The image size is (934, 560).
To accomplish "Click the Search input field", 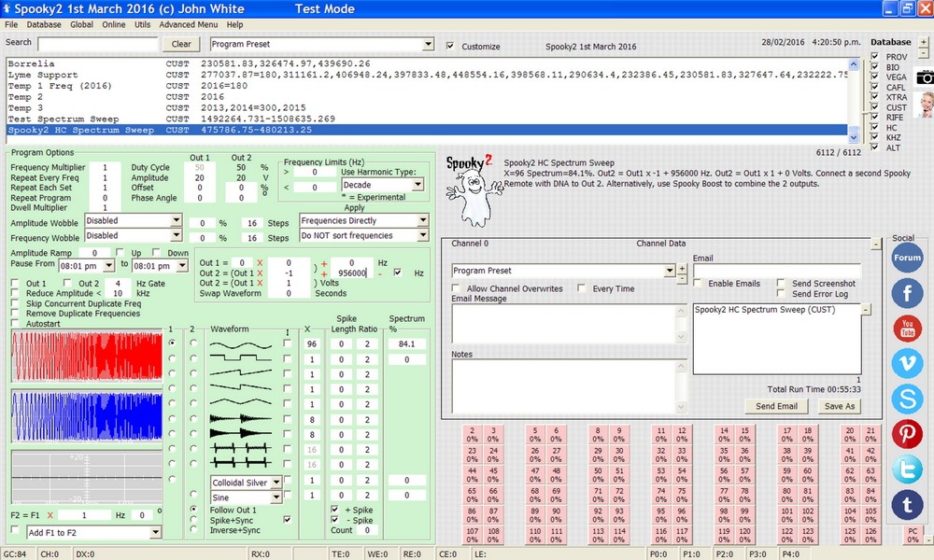I will [98, 44].
